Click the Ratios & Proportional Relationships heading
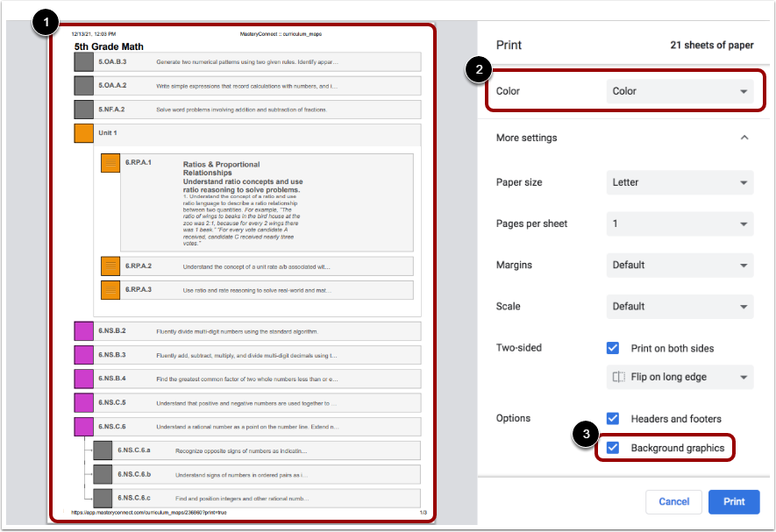This screenshot has width=776, height=532. pyautogui.click(x=221, y=168)
